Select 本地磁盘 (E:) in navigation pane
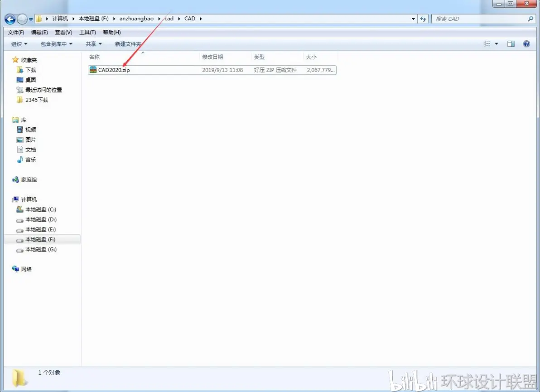 [x=41, y=229]
